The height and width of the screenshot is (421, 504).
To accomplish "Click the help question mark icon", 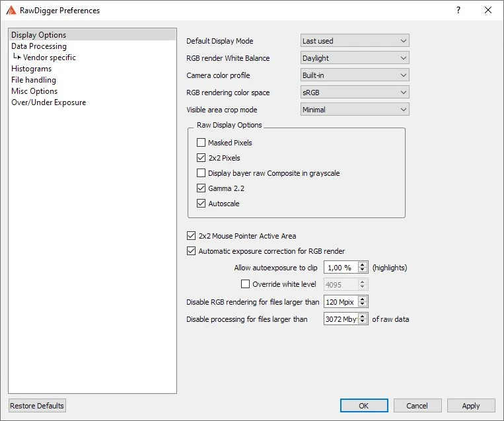I will 458,11.
